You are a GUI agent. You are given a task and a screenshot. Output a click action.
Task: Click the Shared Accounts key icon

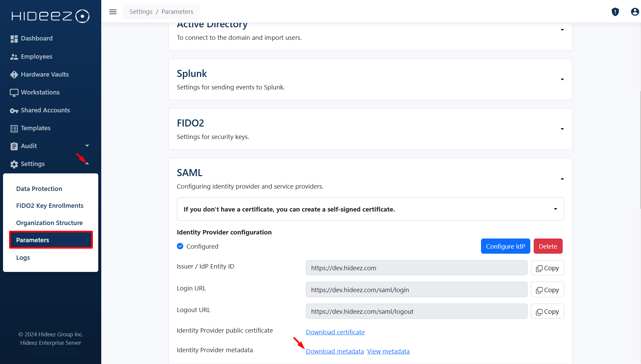[14, 111]
